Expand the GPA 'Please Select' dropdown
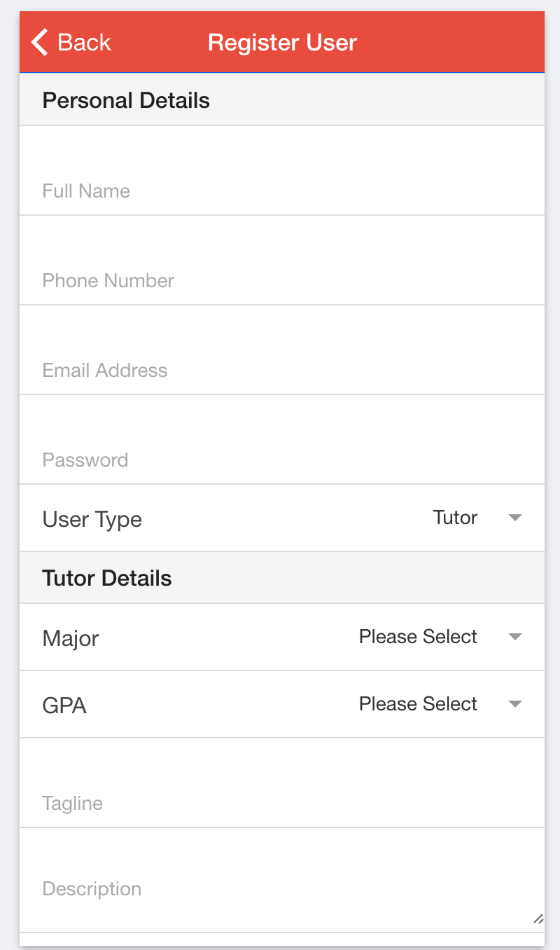 [x=418, y=704]
